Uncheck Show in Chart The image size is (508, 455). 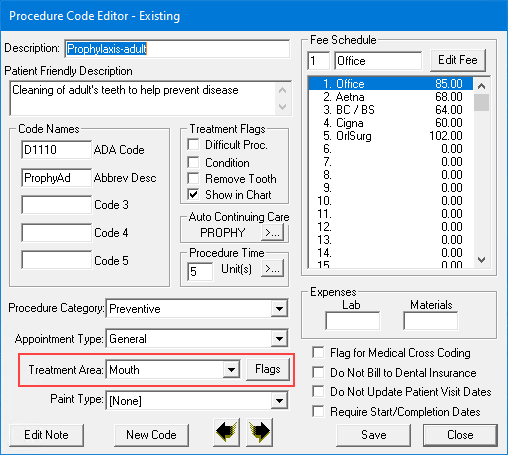[x=193, y=194]
